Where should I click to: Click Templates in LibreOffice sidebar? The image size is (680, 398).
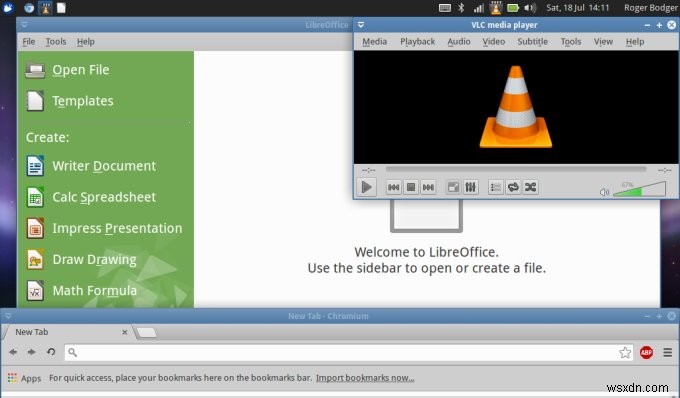(83, 101)
